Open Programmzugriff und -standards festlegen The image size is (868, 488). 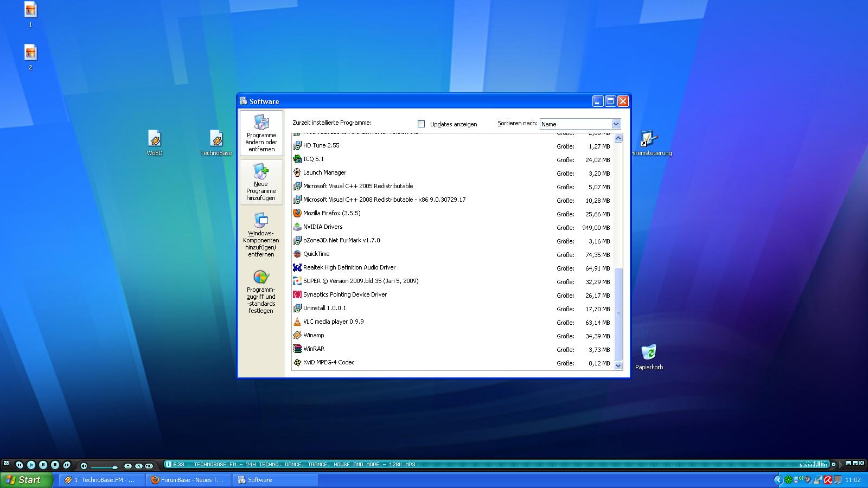pyautogui.click(x=261, y=292)
